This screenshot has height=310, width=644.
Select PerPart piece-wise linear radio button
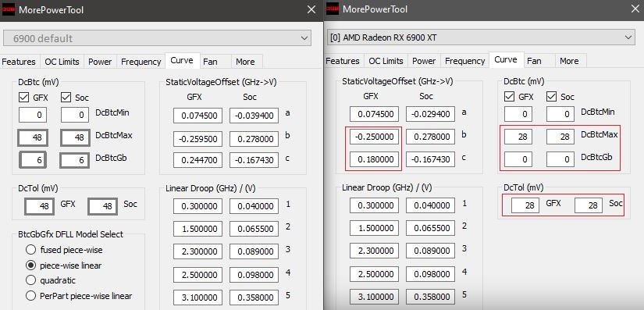[x=30, y=296]
